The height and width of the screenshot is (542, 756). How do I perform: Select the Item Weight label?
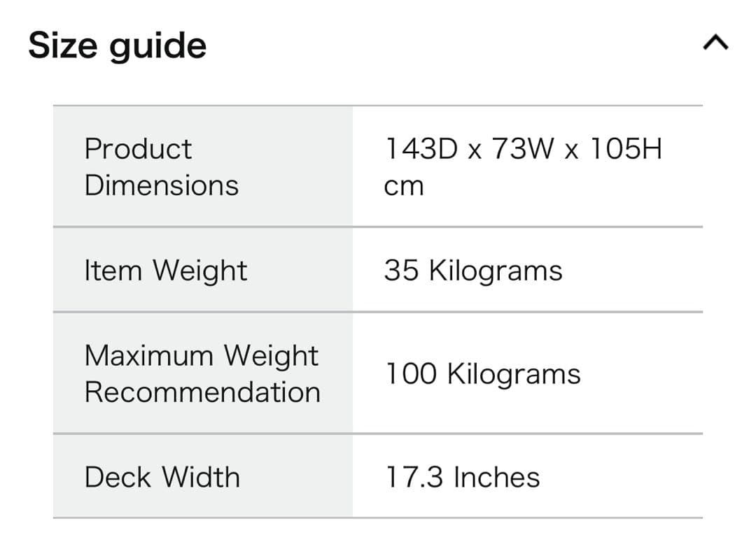166,271
